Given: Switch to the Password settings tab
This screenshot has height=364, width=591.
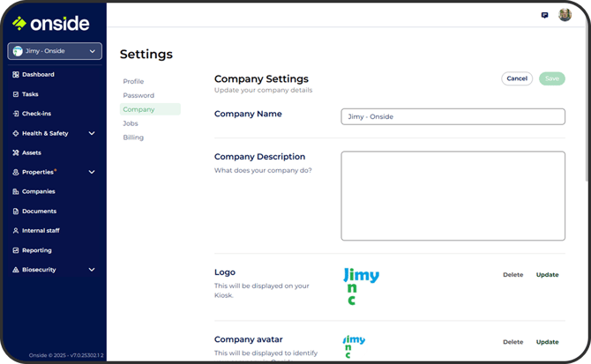Looking at the screenshot, I should pos(138,95).
